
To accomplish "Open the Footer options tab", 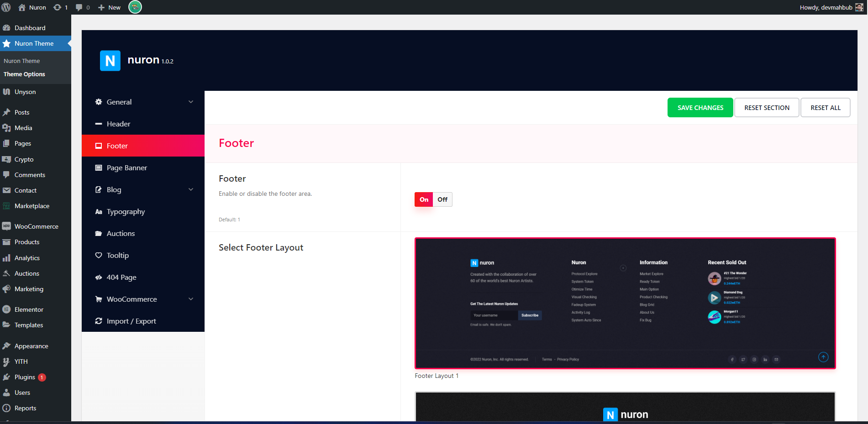I will coord(143,146).
